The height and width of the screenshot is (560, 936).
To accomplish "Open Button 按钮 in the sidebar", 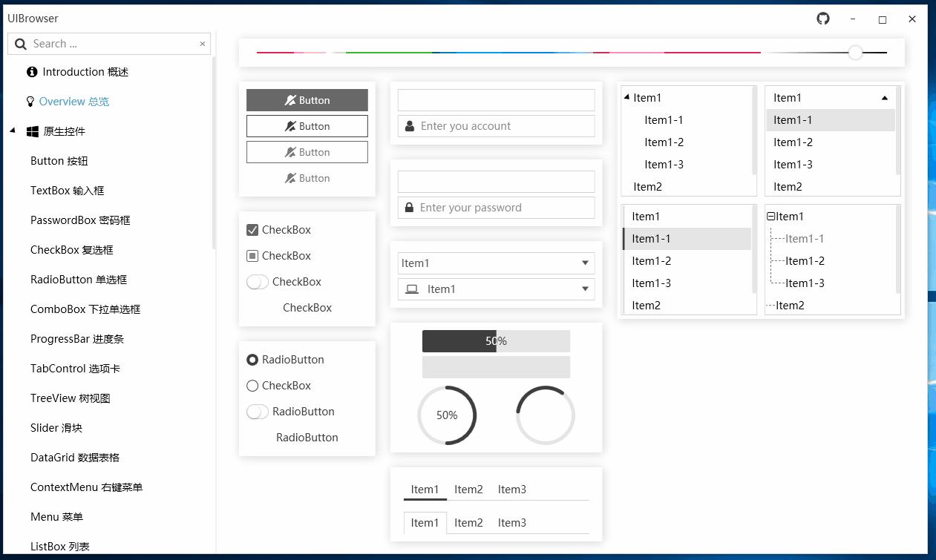I will coord(59,161).
